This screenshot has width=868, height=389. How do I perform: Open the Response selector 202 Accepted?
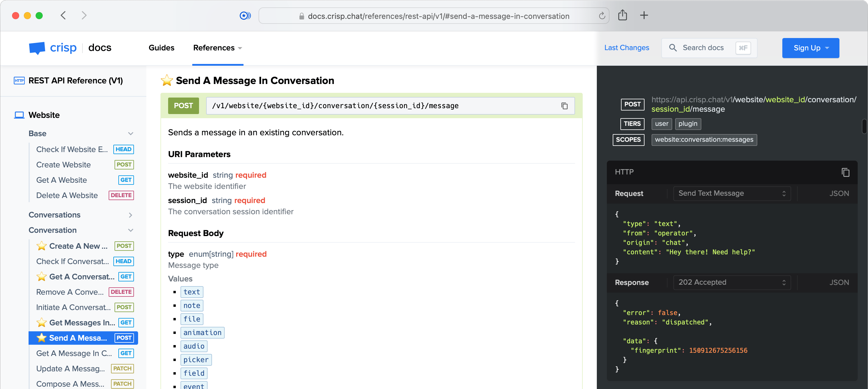tap(732, 282)
